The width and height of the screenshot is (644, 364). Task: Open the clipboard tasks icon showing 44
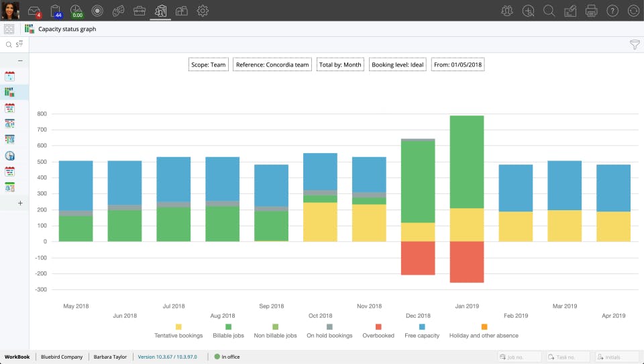56,11
